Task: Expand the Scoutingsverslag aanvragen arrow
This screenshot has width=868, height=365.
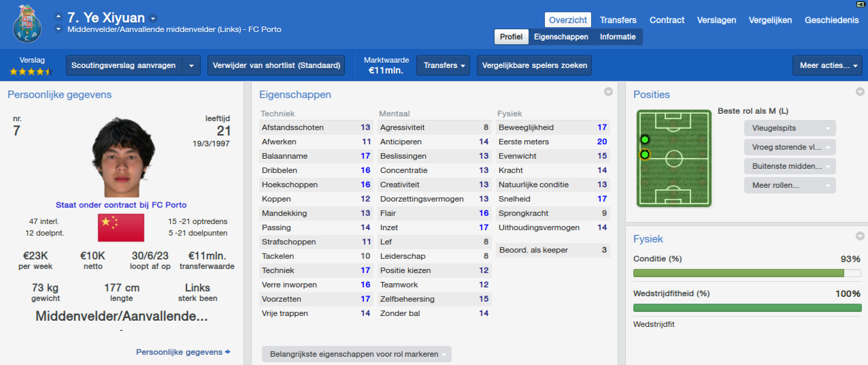Action: pyautogui.click(x=191, y=65)
